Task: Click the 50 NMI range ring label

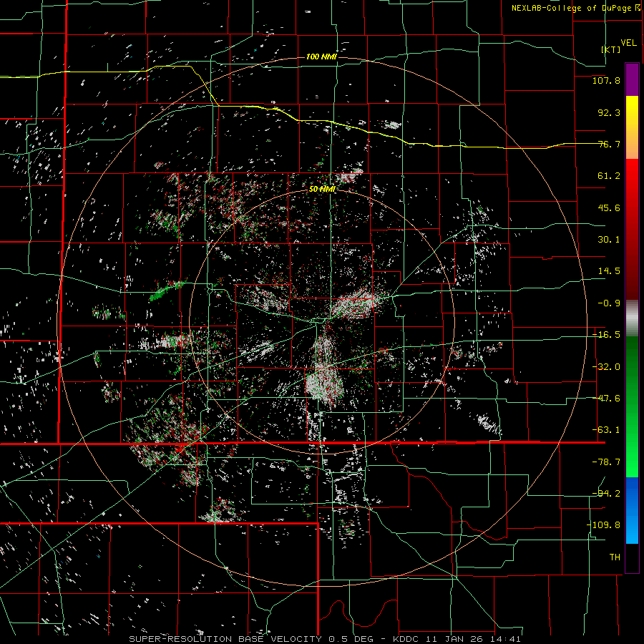Action: click(323, 189)
